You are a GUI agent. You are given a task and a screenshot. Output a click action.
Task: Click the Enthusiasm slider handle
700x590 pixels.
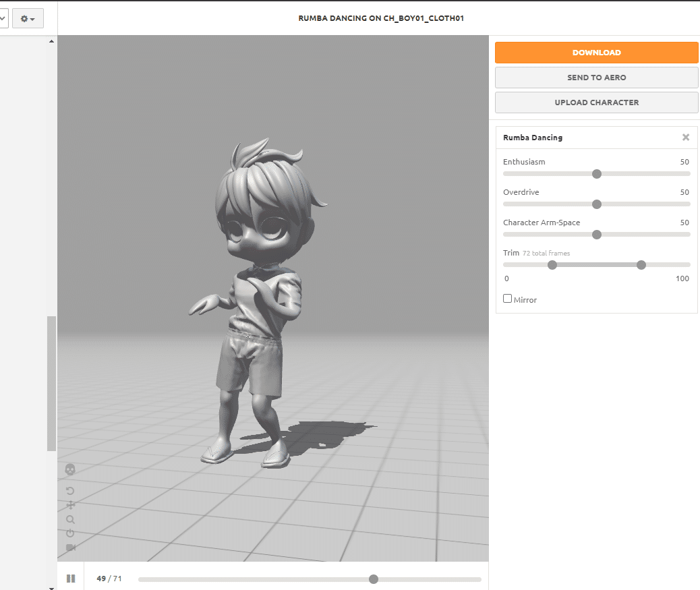tap(596, 173)
